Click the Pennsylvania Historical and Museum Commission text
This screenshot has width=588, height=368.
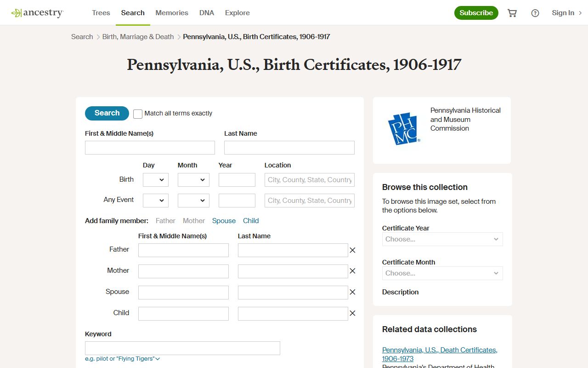465,120
